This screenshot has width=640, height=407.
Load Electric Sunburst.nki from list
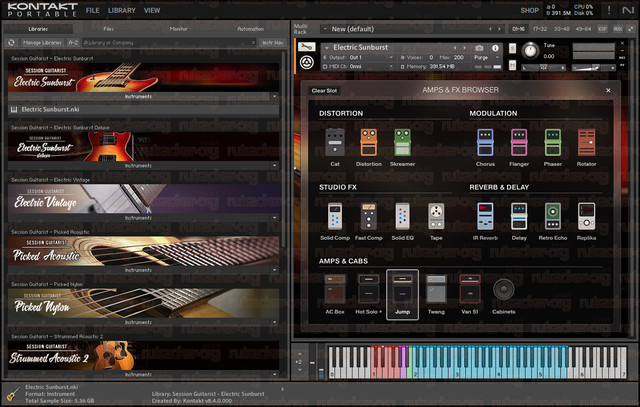pos(143,109)
